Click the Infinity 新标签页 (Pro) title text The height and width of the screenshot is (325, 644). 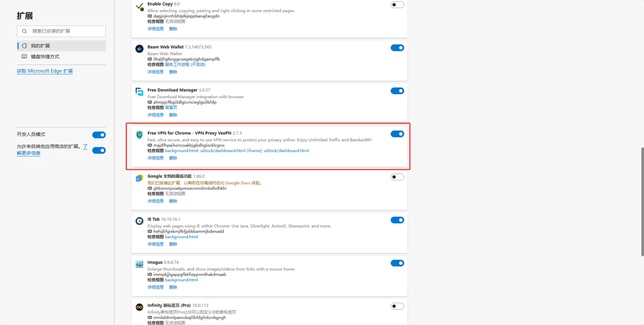[x=169, y=305]
